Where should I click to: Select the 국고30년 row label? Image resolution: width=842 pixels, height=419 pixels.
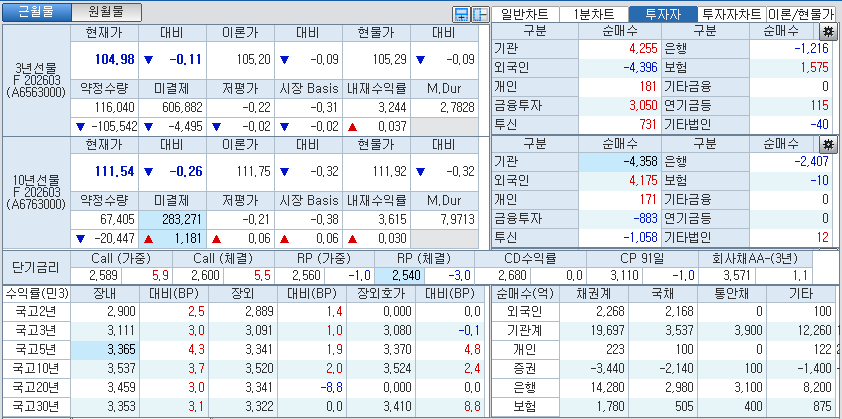click(36, 406)
